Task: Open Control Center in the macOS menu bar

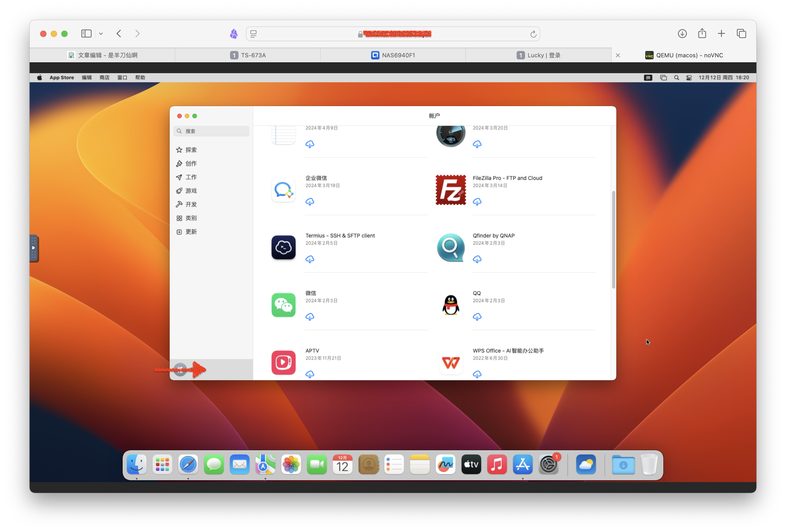Action: 689,77
